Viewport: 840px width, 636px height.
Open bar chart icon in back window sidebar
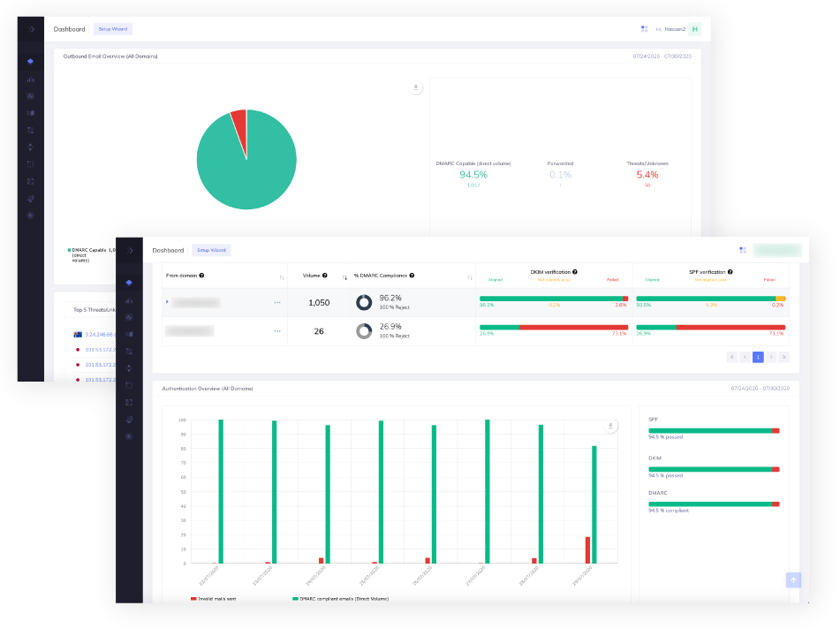coord(31,79)
